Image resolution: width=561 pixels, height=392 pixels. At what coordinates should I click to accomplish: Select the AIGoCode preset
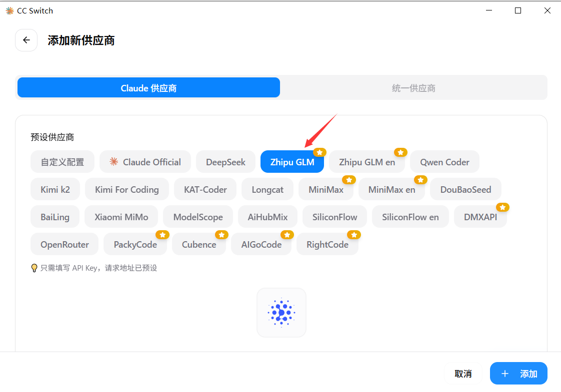(x=261, y=244)
